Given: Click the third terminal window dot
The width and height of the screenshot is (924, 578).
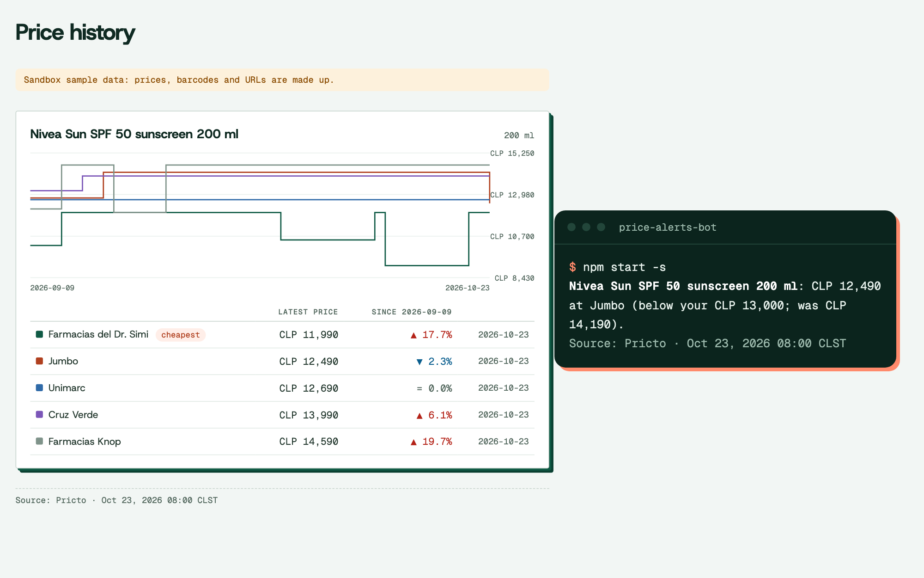Looking at the screenshot, I should click(601, 227).
